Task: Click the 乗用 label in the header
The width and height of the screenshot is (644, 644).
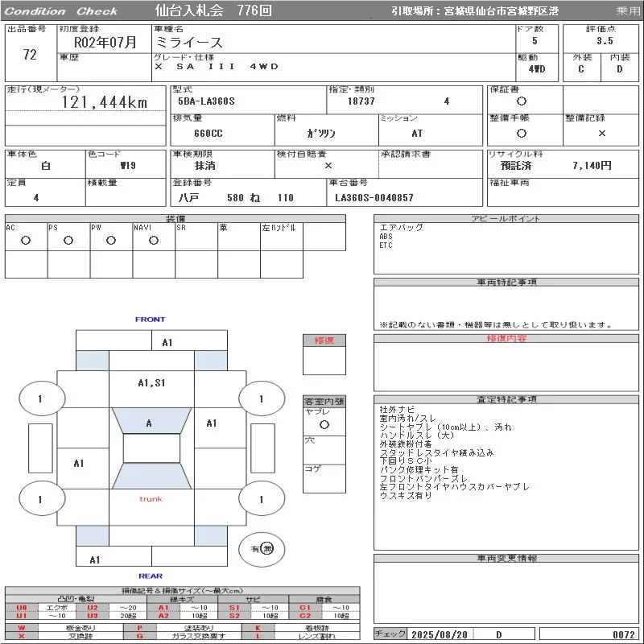Action: tap(628, 11)
